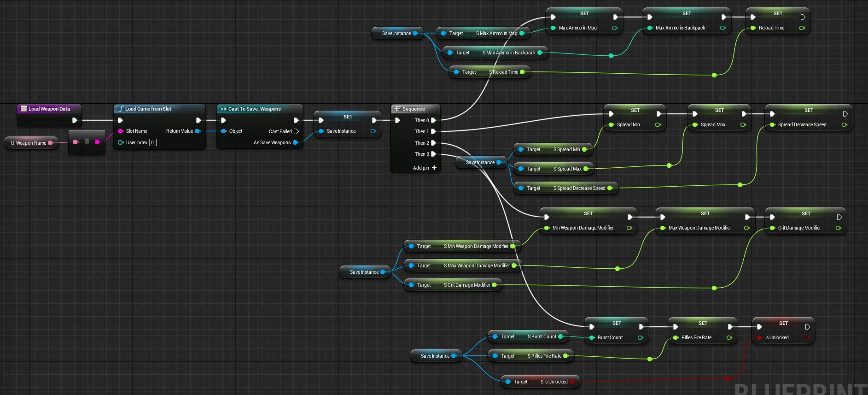
Task: Select the UI Weapon Name variable node
Action: [29, 143]
